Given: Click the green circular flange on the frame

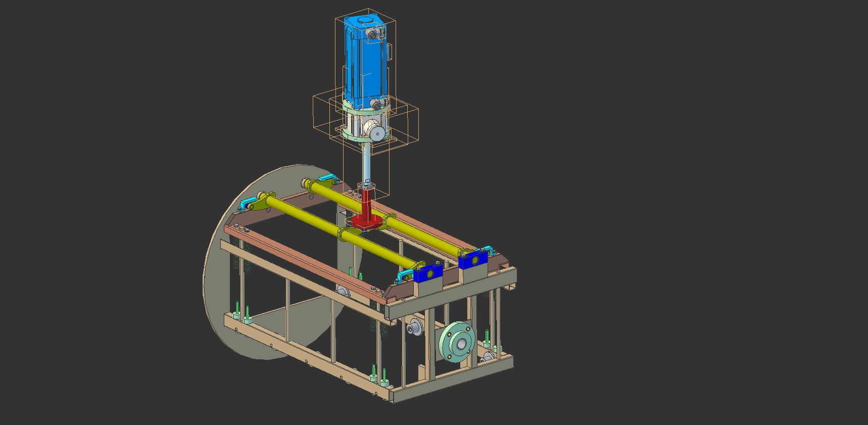Looking at the screenshot, I should (457, 343).
